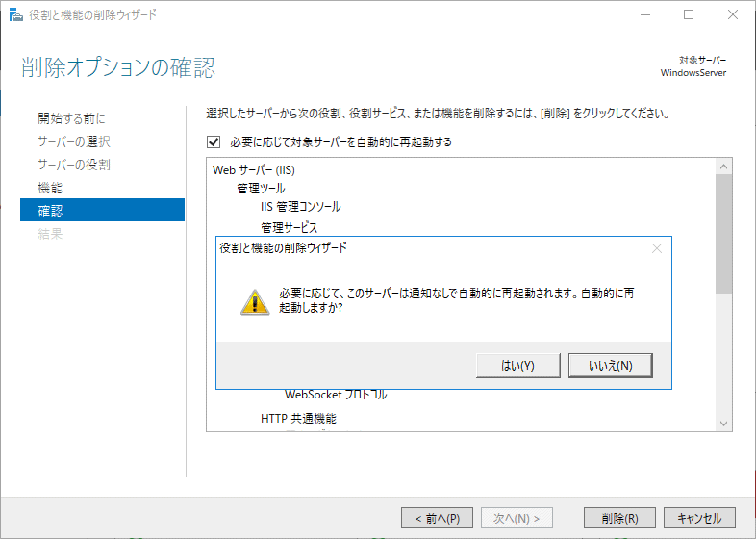Select Web サーバー (IIS) in the list
Viewport: 756px width, 539px height.
point(247,170)
